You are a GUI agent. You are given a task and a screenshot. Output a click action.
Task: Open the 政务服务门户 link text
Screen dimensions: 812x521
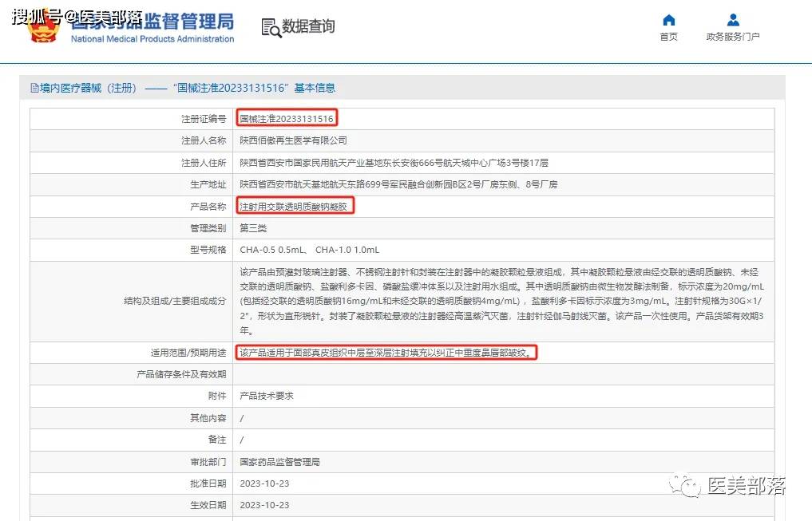tap(733, 37)
